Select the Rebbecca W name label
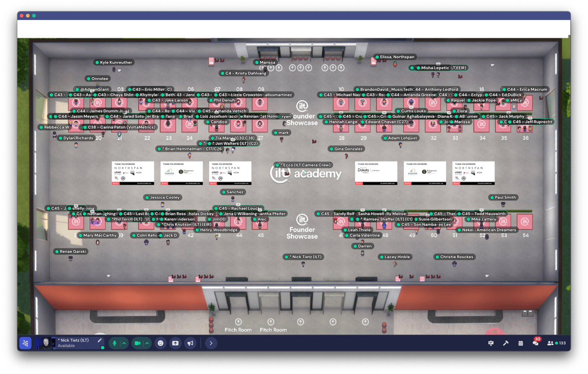 tap(54, 127)
